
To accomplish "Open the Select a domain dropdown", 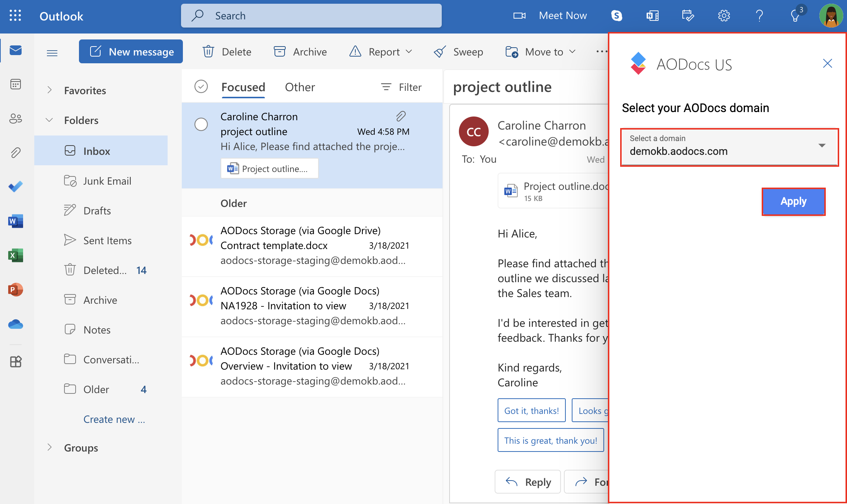I will pyautogui.click(x=729, y=147).
